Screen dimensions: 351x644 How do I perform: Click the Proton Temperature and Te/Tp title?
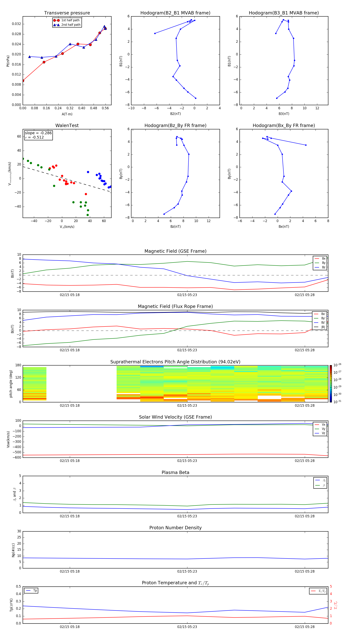coord(175,583)
